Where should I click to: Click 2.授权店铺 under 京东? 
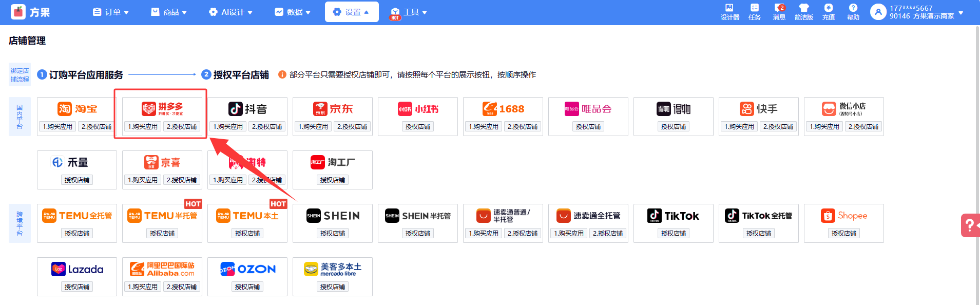click(x=352, y=126)
